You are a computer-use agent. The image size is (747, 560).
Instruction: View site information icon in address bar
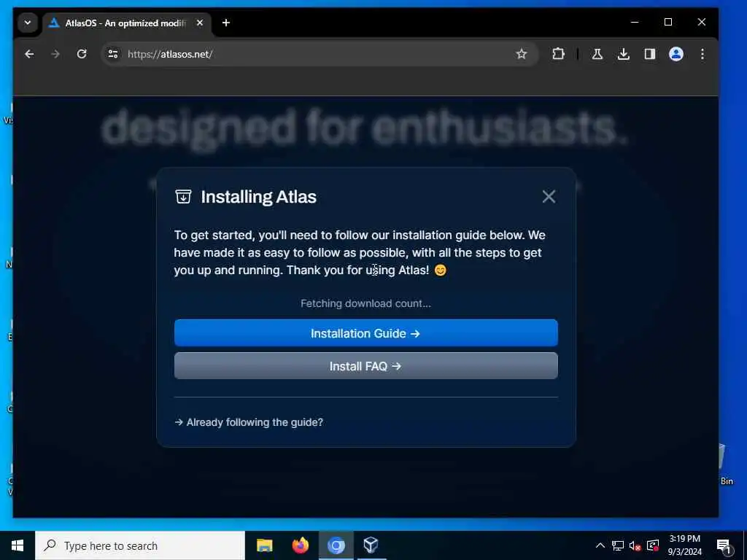(113, 54)
